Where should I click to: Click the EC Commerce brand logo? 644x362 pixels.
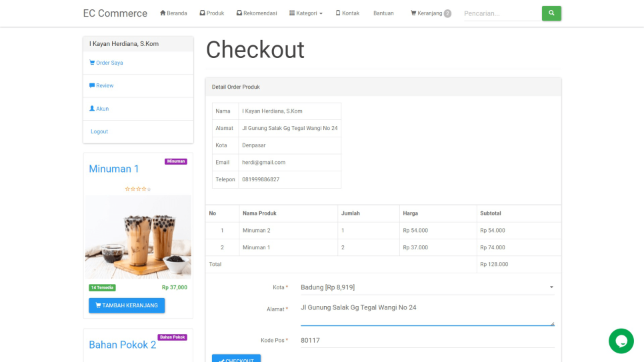point(115,13)
